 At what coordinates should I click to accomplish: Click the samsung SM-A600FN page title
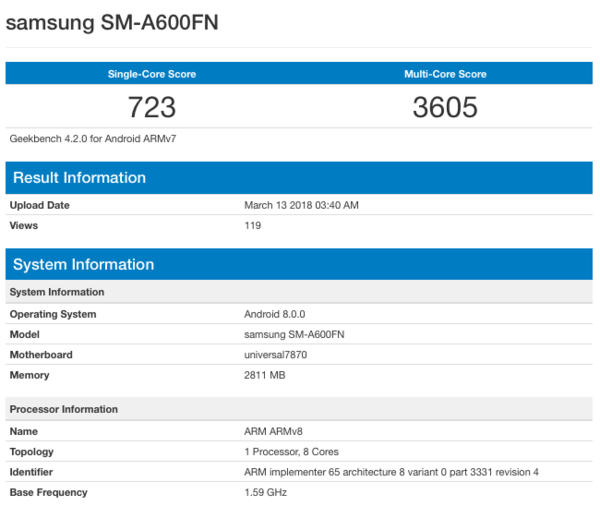111,24
